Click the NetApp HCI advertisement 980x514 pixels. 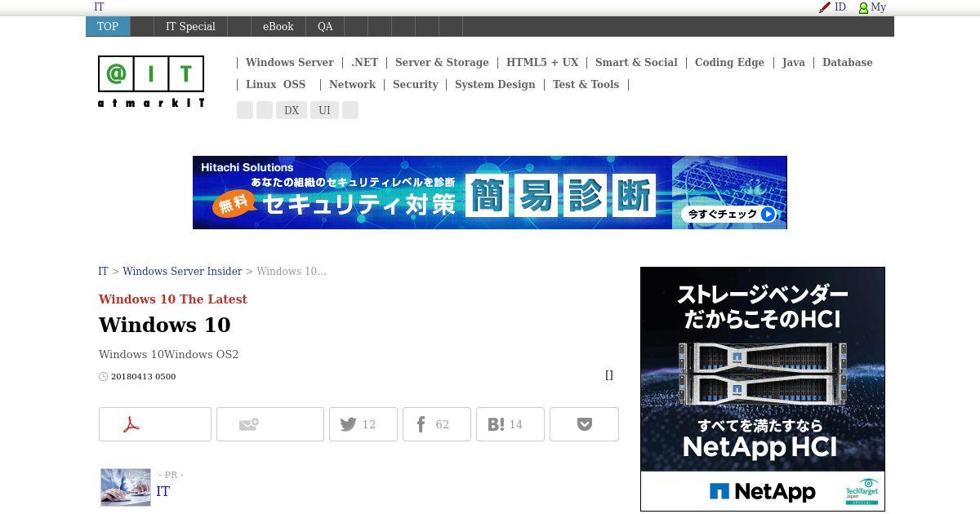pyautogui.click(x=763, y=389)
